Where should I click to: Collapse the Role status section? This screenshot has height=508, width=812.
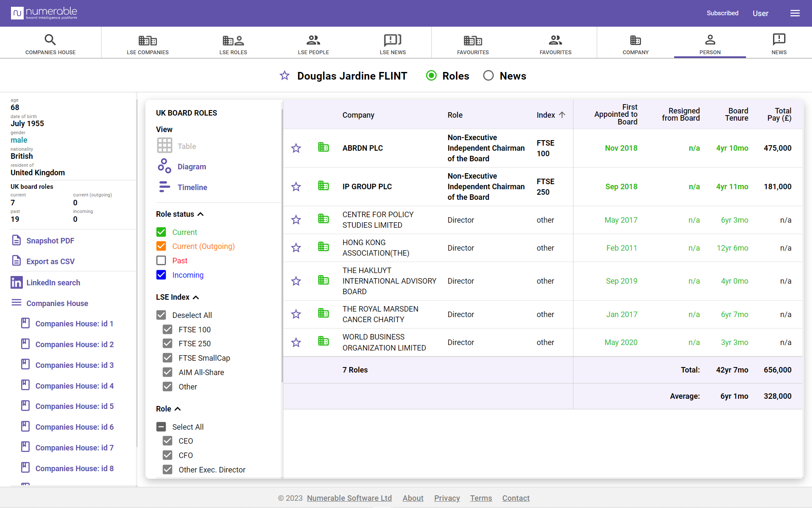click(x=201, y=214)
